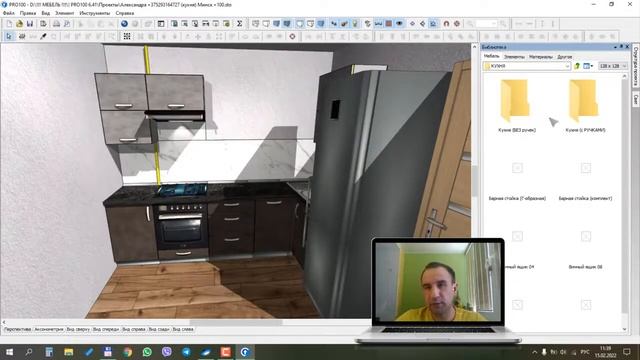Toggle the wireframe view mode button
The width and height of the screenshot is (640, 360).
coord(256,24)
